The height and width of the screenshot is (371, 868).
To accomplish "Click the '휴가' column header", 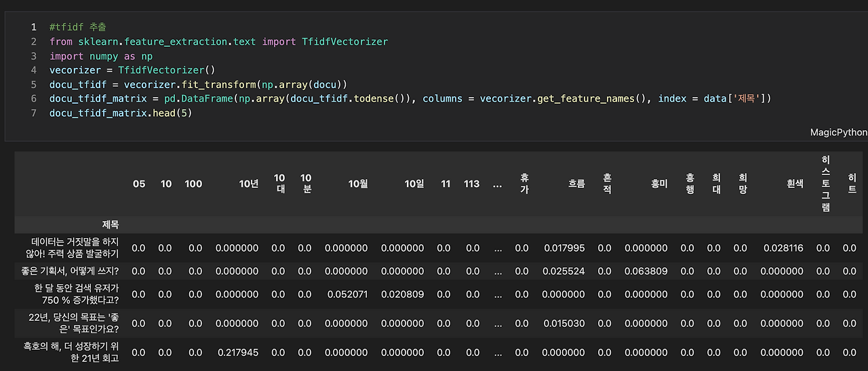I will [x=524, y=184].
